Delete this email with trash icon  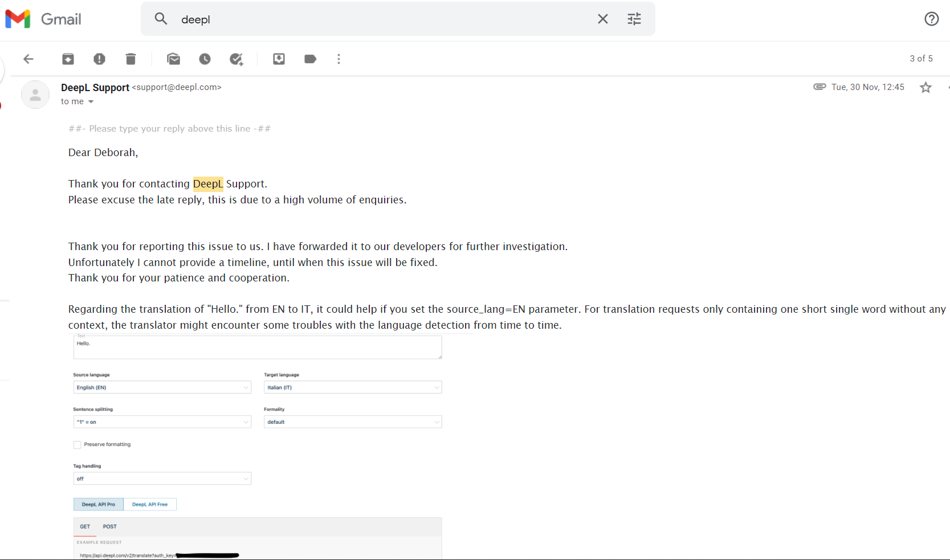click(x=131, y=59)
